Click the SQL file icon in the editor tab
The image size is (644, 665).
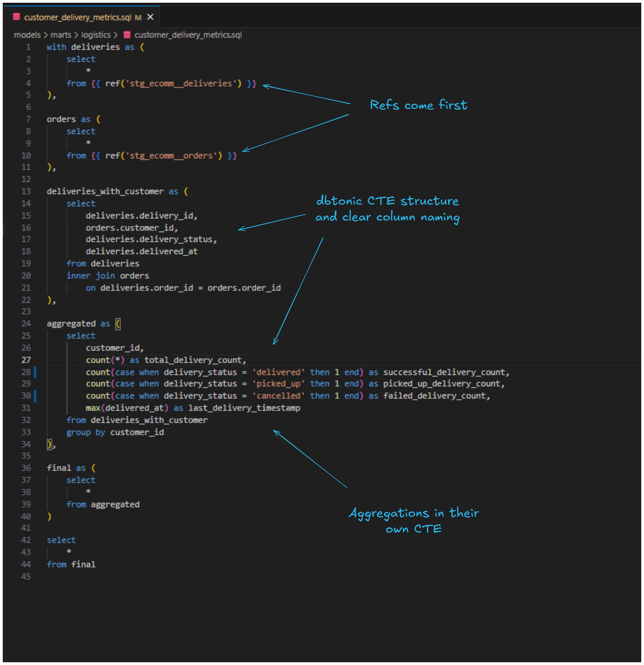(x=16, y=17)
